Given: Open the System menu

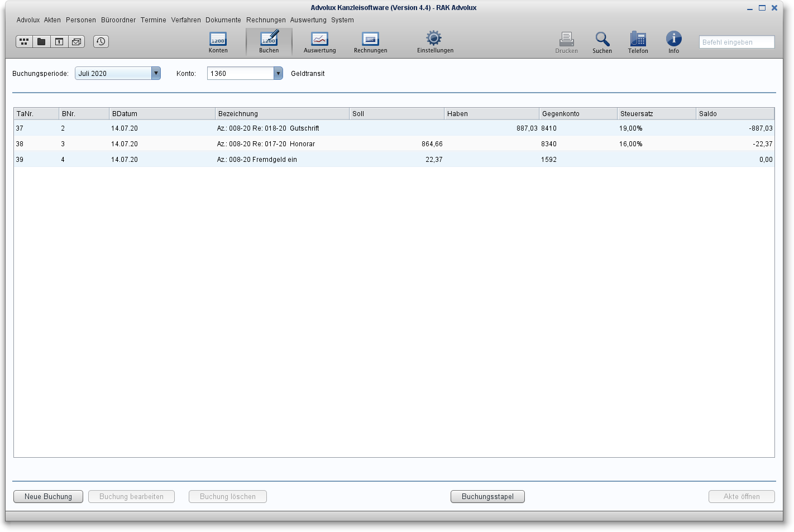Looking at the screenshot, I should coord(342,20).
